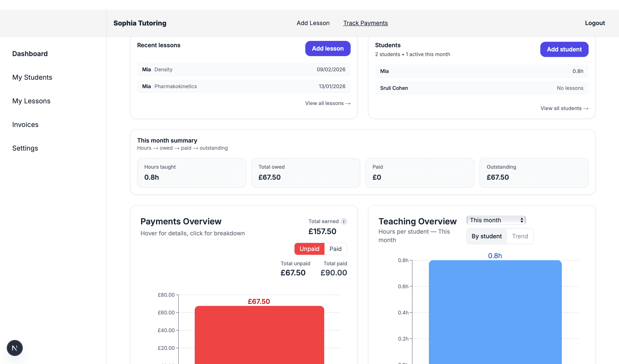Toggle the Trend view in Teaching Overview
This screenshot has height=364, width=619.
pos(520,236)
